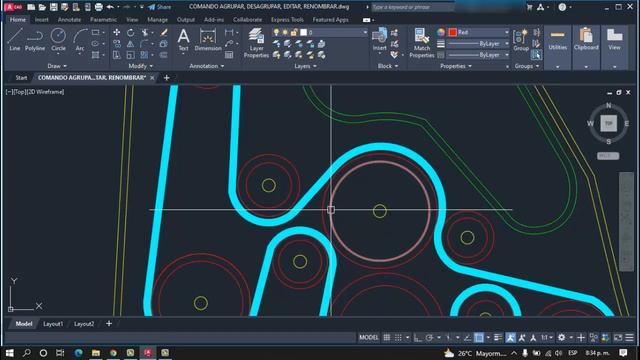Click the Erase tool icon

coord(164,32)
